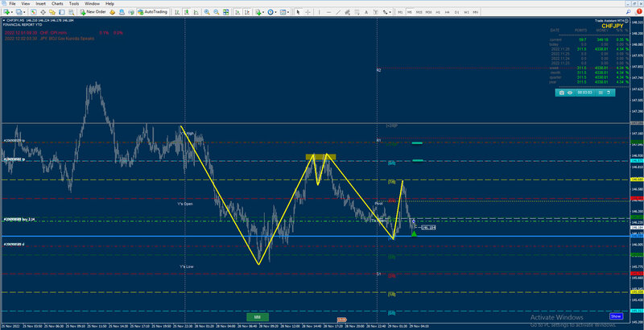Toggle the Data Window crosshair icon
The width and height of the screenshot is (644, 330).
(43, 12)
